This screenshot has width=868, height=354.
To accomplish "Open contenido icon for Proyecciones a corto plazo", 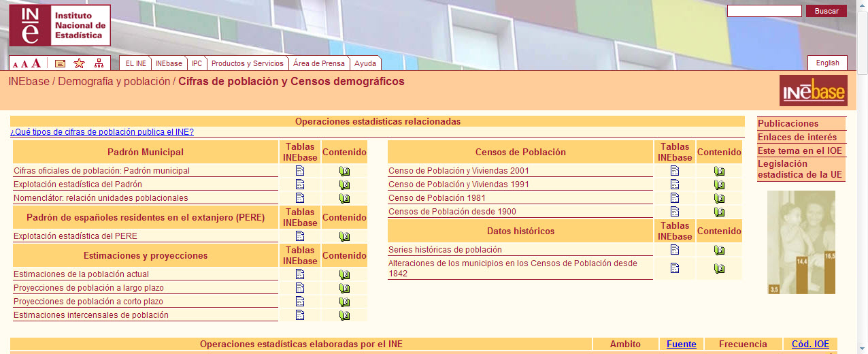I will pyautogui.click(x=344, y=302).
